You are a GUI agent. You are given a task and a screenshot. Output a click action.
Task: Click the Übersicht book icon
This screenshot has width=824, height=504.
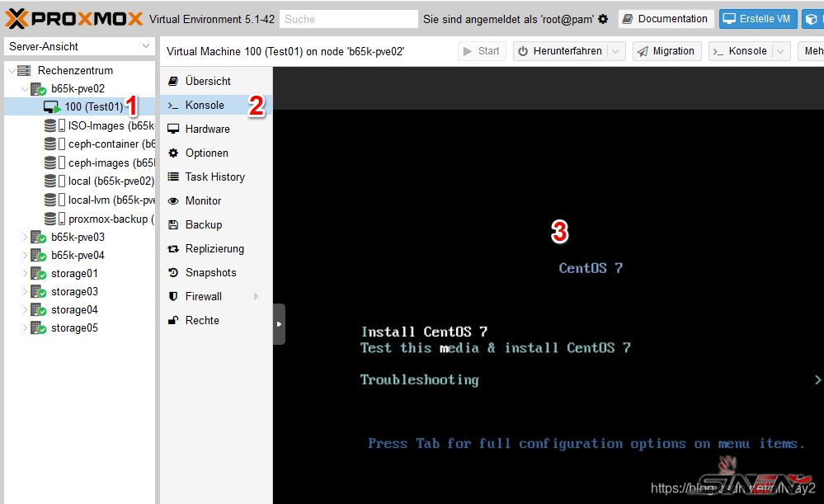point(173,81)
